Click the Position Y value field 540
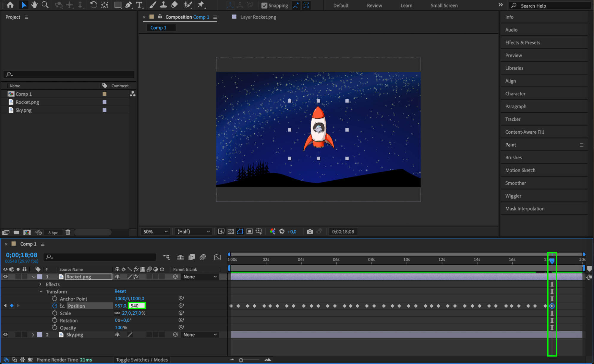594x364 pixels. (x=136, y=306)
